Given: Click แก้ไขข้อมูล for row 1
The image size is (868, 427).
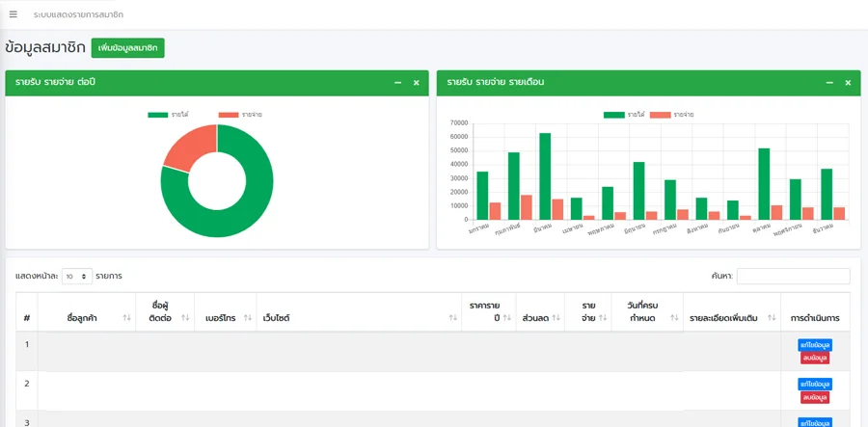Looking at the screenshot, I should coord(815,345).
